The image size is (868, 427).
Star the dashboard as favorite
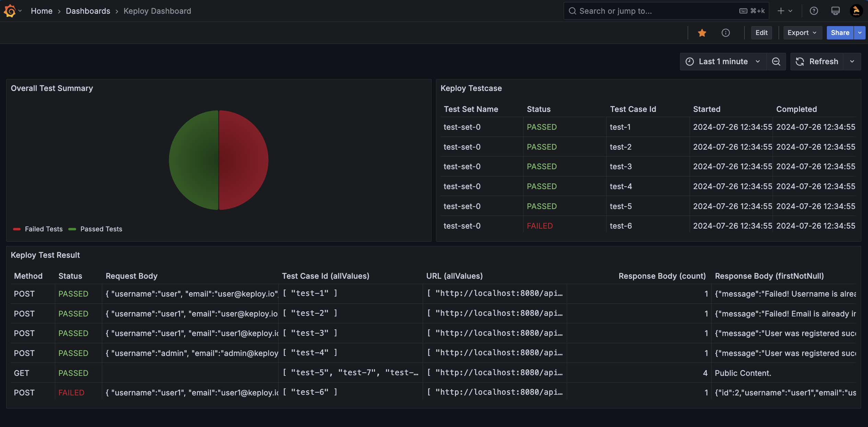click(702, 33)
